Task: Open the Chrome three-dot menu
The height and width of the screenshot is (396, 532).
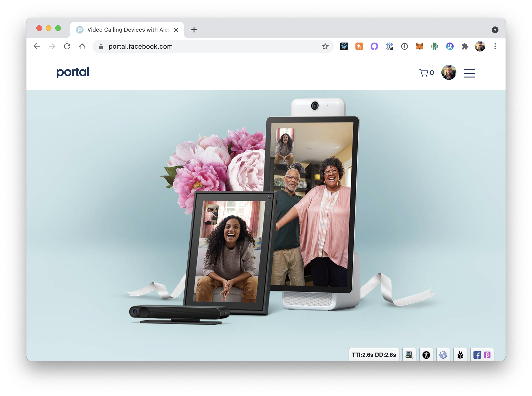Action: coord(495,46)
